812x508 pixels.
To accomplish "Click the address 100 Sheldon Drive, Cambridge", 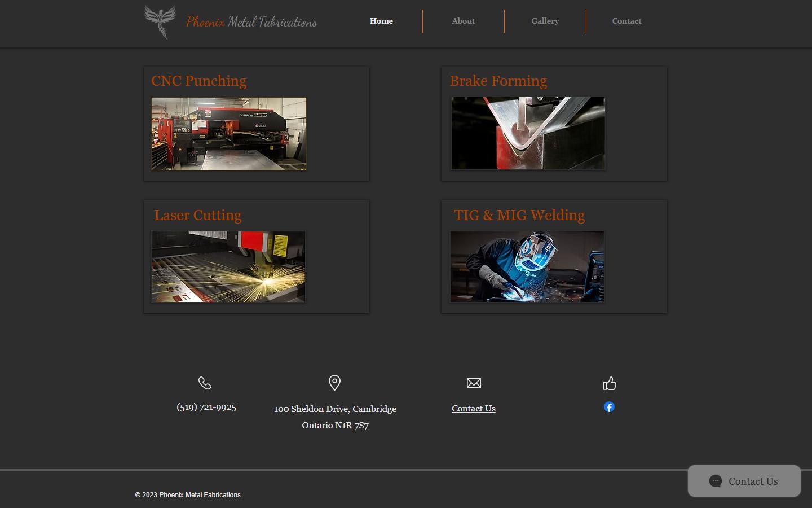I will [x=335, y=409].
